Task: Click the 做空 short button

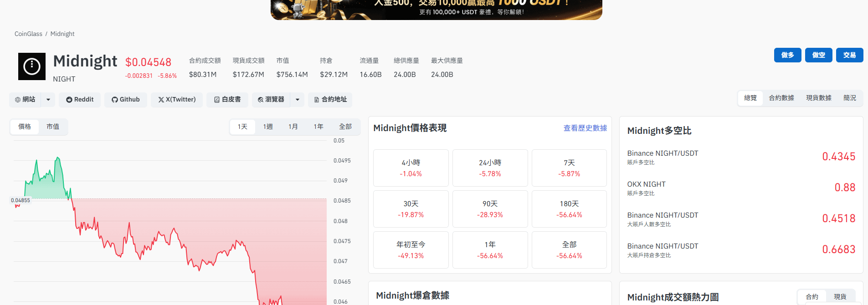Action: 819,55
